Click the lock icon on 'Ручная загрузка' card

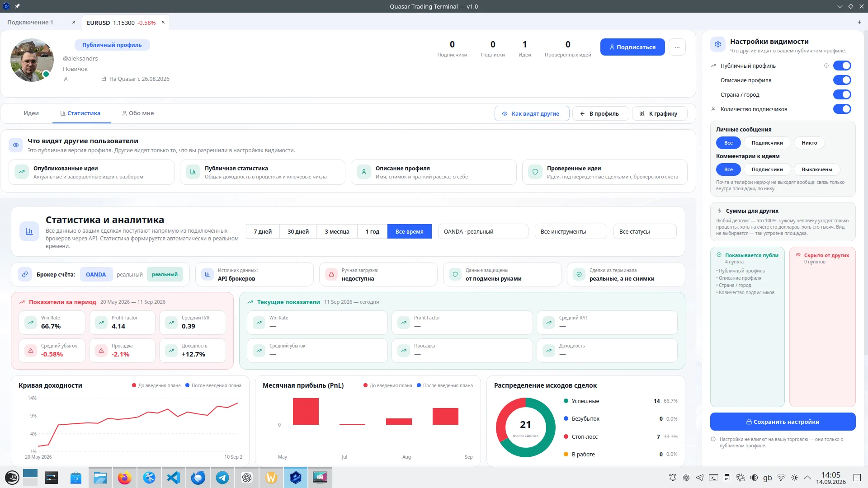tap(331, 274)
